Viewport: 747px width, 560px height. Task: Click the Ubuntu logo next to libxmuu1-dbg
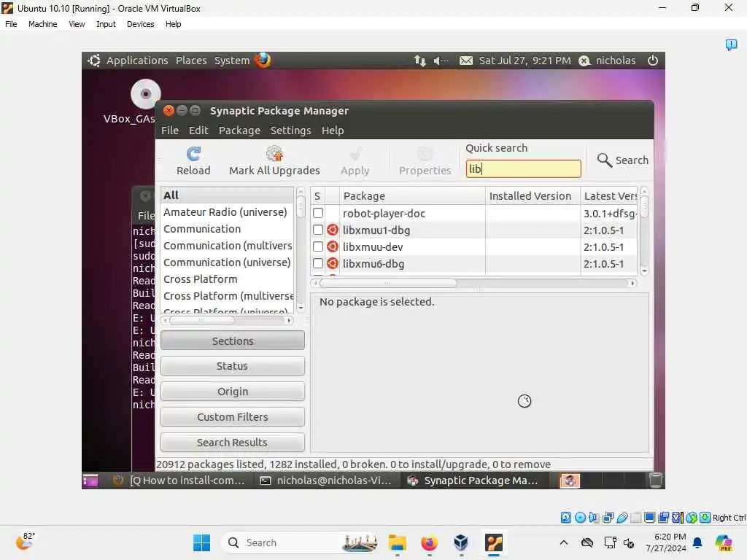333,230
